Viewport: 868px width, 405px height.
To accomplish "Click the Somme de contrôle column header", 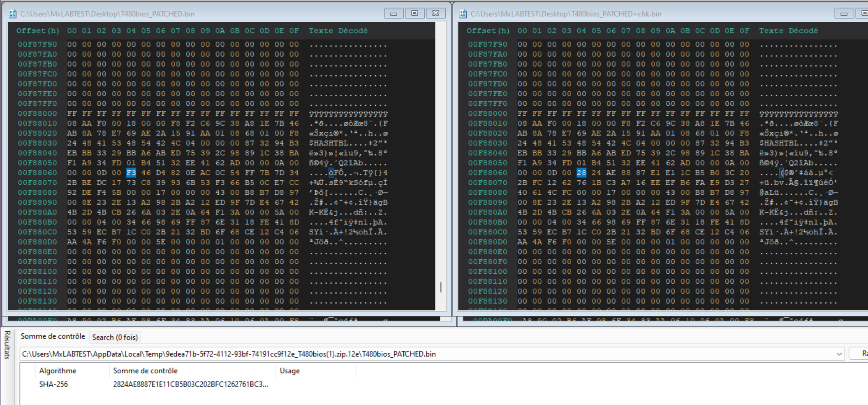I will click(146, 371).
